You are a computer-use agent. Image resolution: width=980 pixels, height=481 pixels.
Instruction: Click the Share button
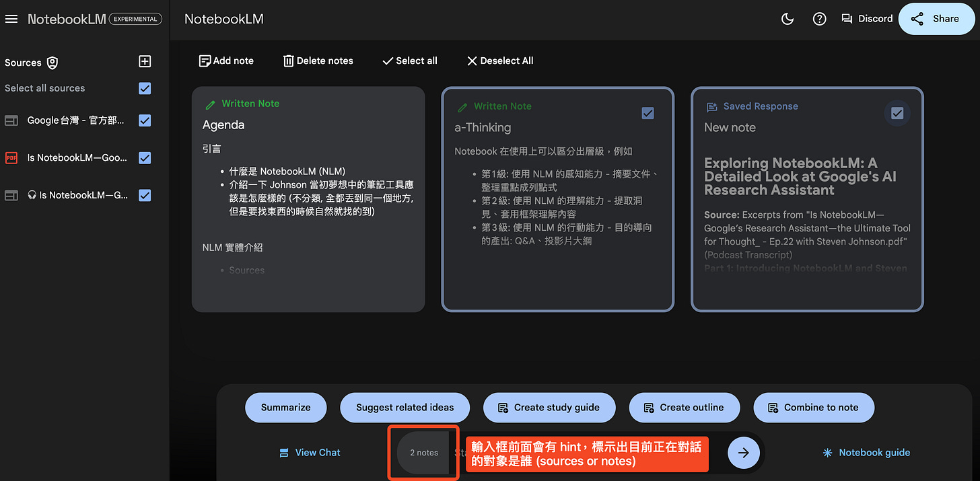[x=936, y=19]
